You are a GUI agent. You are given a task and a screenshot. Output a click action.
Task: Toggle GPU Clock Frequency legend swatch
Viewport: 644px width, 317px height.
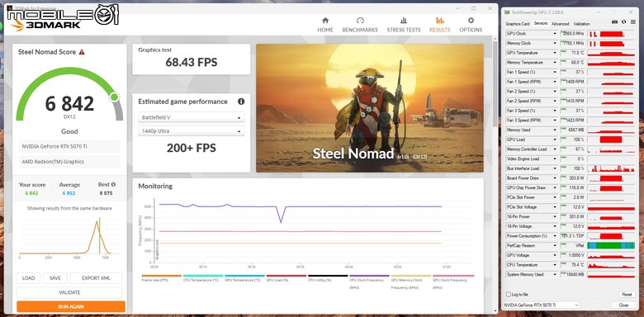coord(453,276)
